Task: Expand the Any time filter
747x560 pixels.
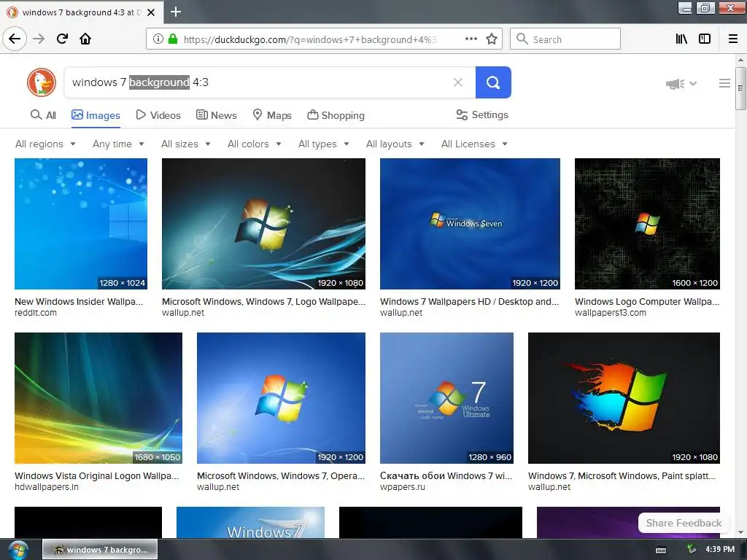Action: (x=118, y=144)
